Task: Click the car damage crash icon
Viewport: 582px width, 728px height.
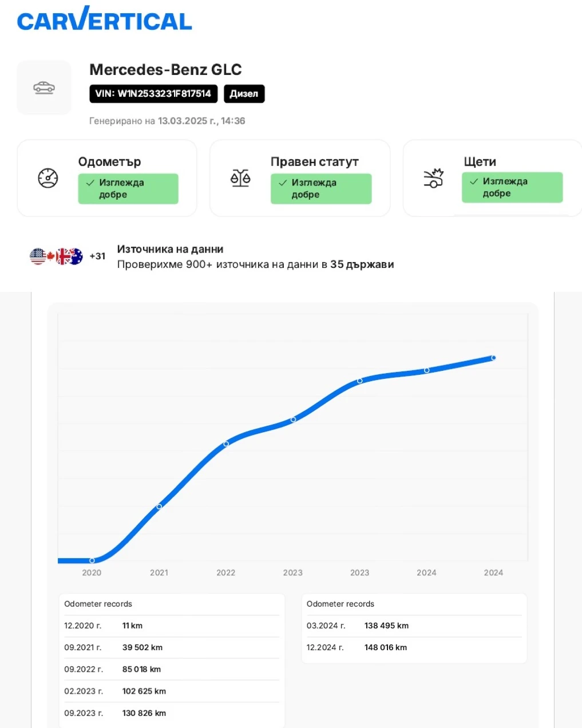Action: coord(433,179)
